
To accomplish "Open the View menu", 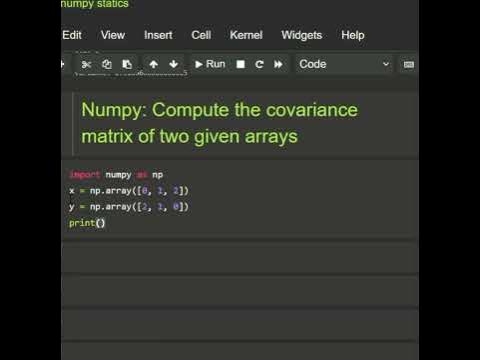I will pyautogui.click(x=113, y=35).
